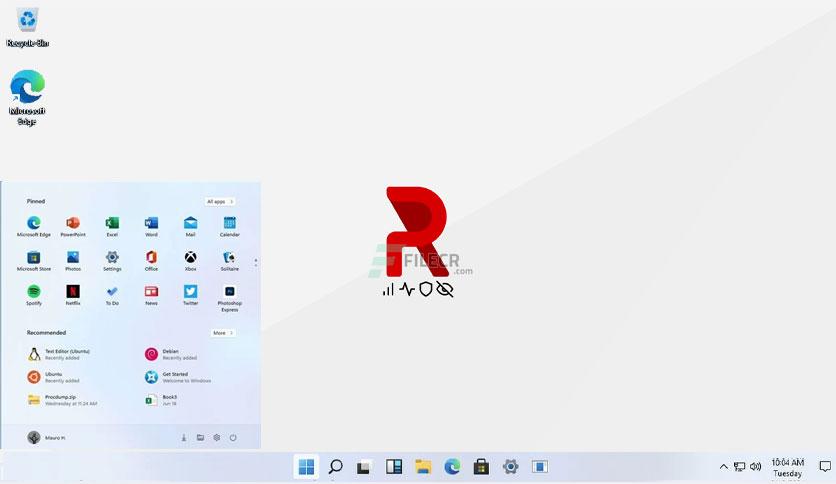The height and width of the screenshot is (484, 836).
Task: Open user account menu Mauro H
Action: click(46, 438)
